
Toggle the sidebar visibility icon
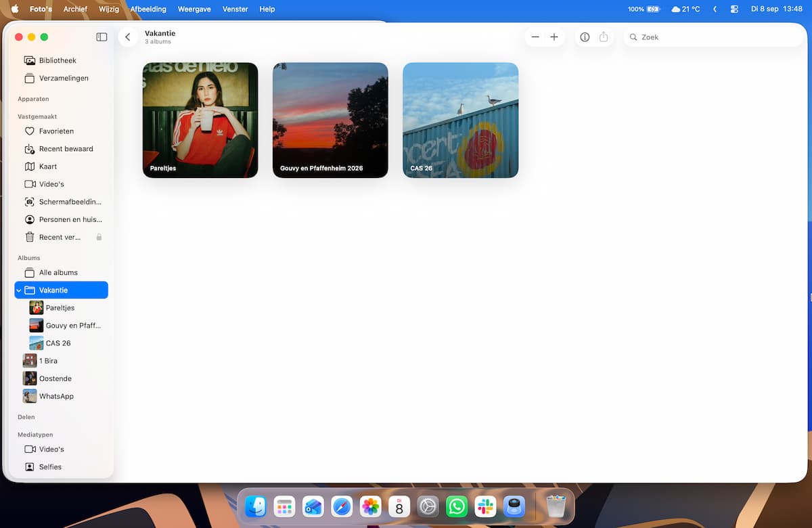pyautogui.click(x=101, y=37)
